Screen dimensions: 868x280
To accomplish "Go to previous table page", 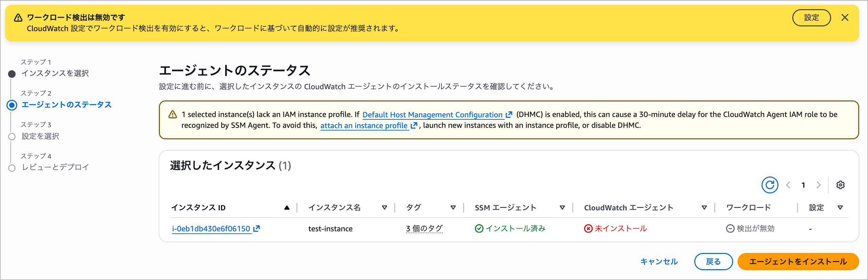I will click(x=788, y=185).
